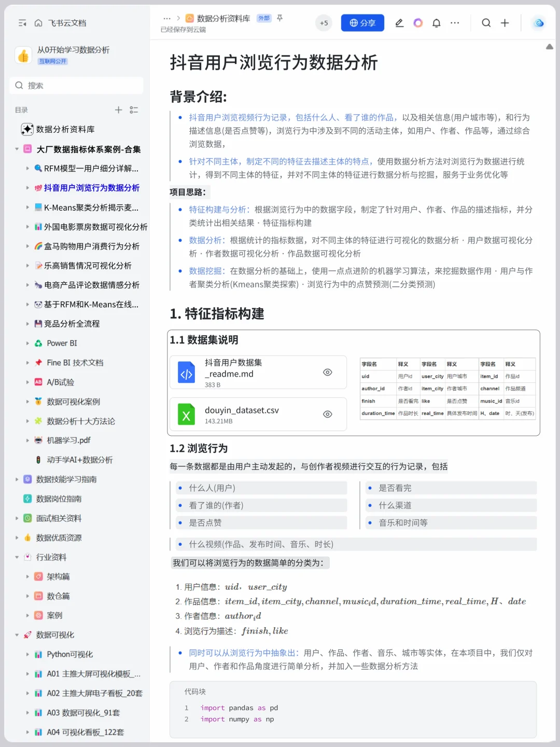
Task: Open the home icon next to 飞书云文档
Action: coord(38,23)
